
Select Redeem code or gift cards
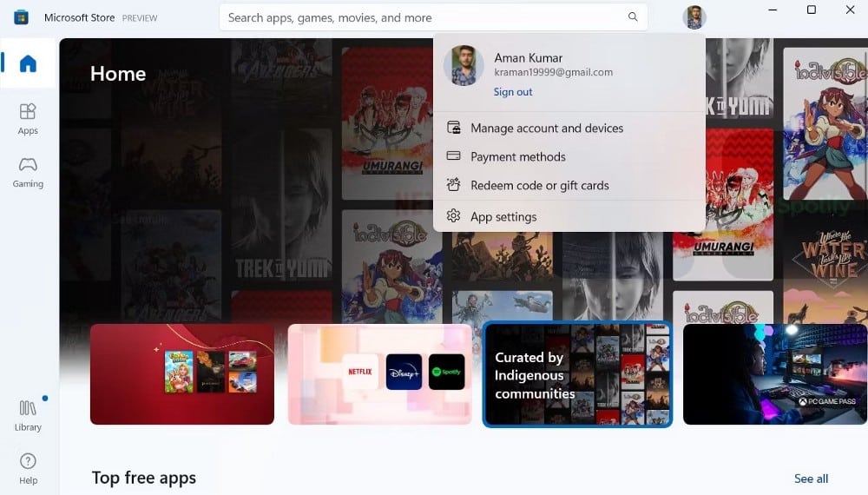(x=569, y=186)
